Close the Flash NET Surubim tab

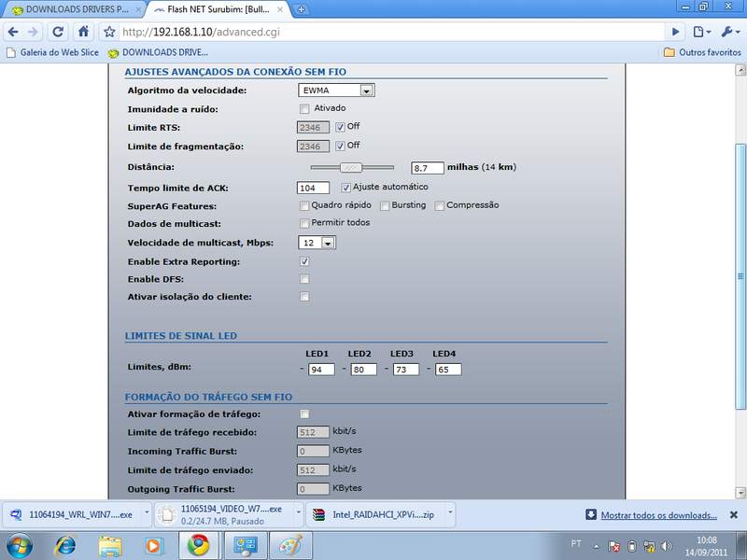tap(280, 9)
